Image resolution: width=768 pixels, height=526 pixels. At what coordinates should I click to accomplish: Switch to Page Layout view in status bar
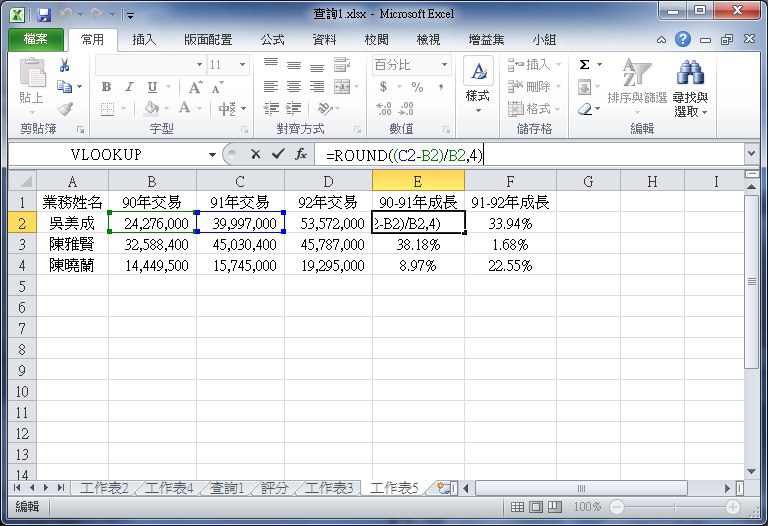534,507
